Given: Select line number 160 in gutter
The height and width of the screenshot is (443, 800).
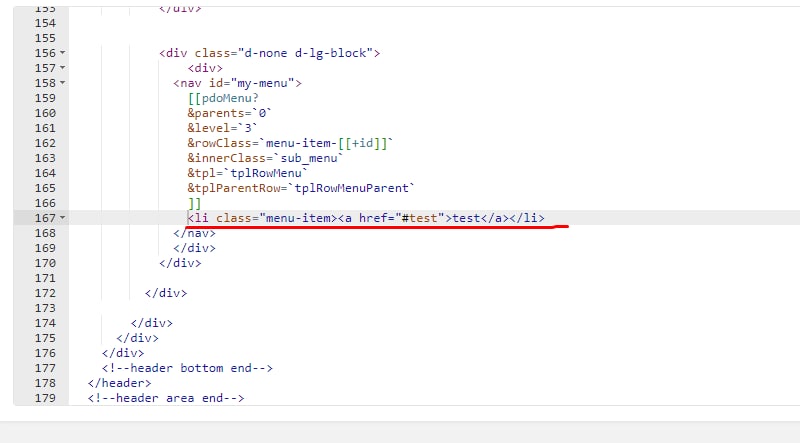Looking at the screenshot, I should [x=45, y=113].
